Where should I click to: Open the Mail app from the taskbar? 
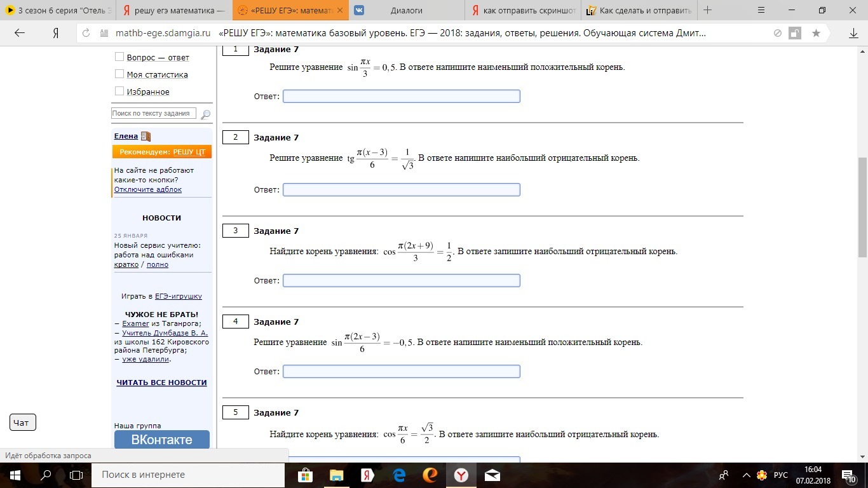click(x=492, y=475)
